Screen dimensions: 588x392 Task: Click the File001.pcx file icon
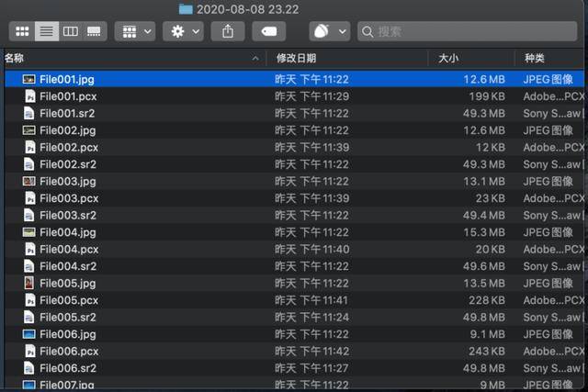click(29, 96)
